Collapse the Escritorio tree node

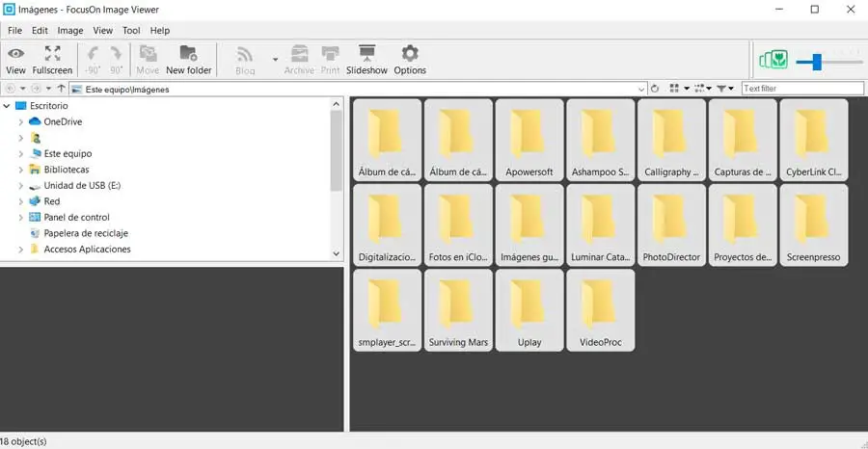pos(7,106)
